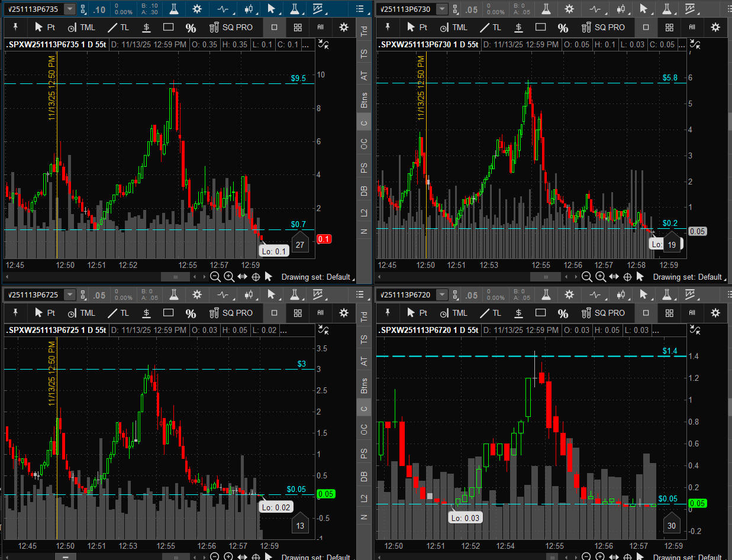Click the TML button in P6725 toolbar
This screenshot has height=560, width=732.
coord(81,313)
